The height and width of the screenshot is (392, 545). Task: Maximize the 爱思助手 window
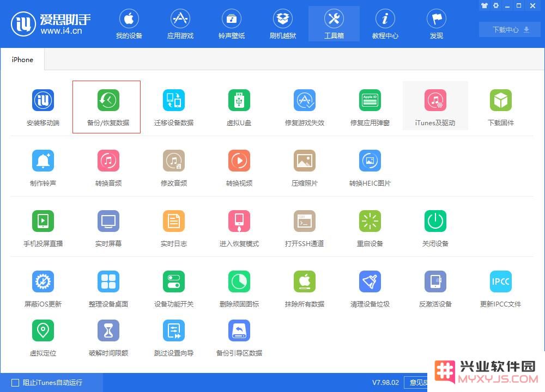click(x=519, y=5)
